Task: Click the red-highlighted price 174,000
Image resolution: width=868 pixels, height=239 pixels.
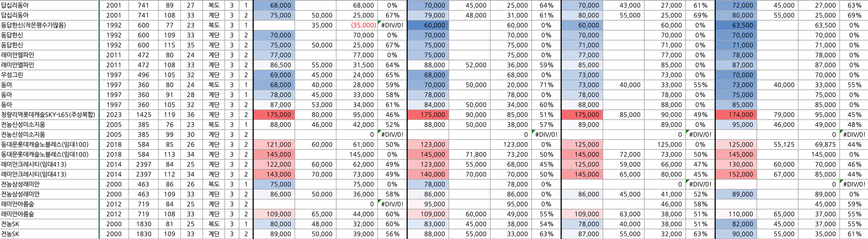Action: pos(736,115)
